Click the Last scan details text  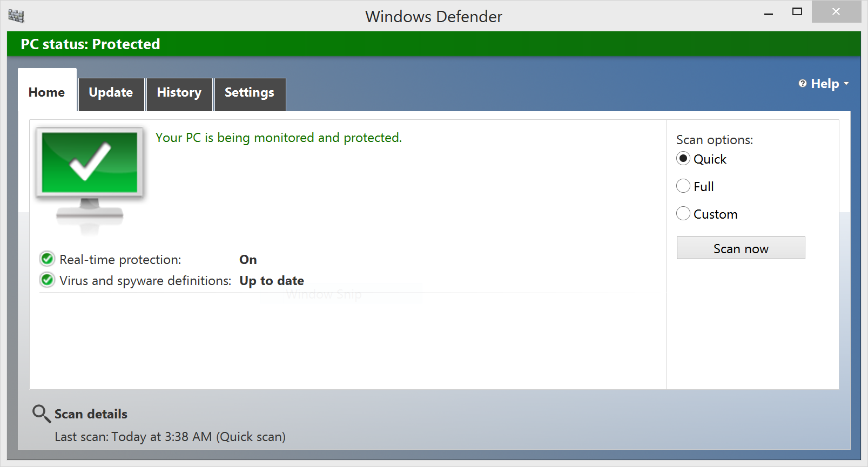coord(170,437)
